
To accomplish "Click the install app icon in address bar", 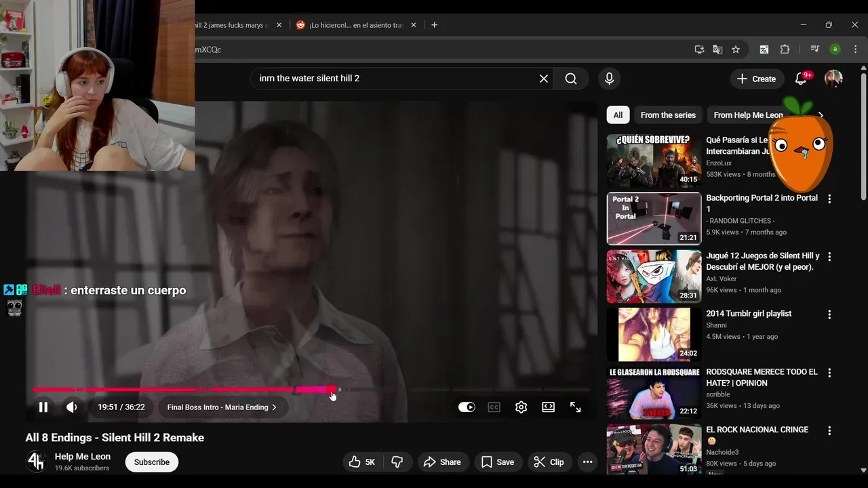I will coord(700,49).
